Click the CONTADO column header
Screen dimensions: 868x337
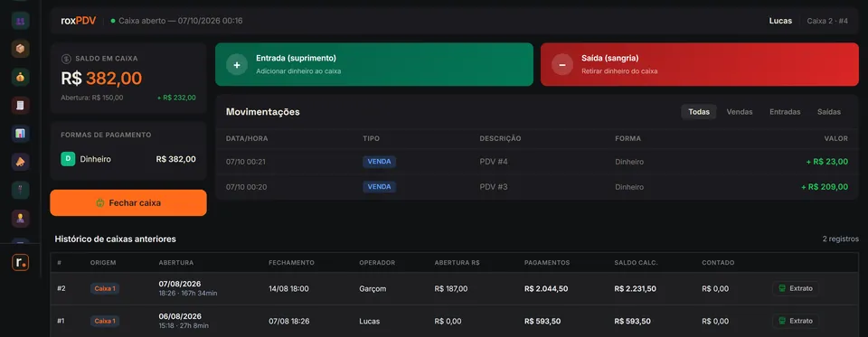(718, 262)
